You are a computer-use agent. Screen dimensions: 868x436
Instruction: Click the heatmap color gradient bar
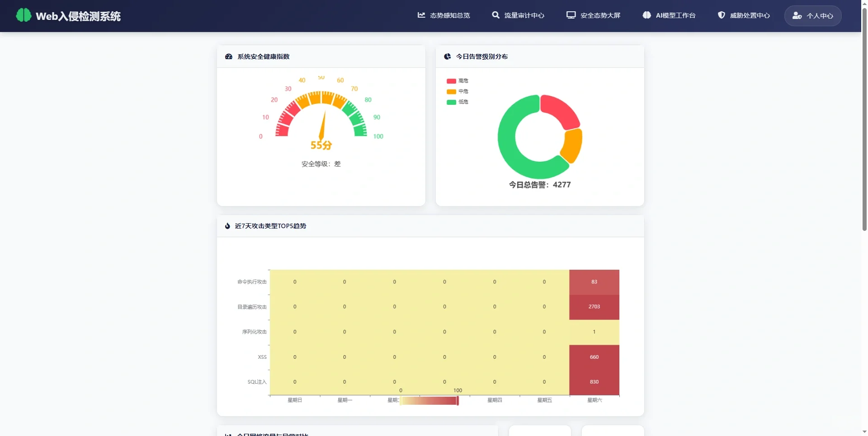pyautogui.click(x=429, y=401)
